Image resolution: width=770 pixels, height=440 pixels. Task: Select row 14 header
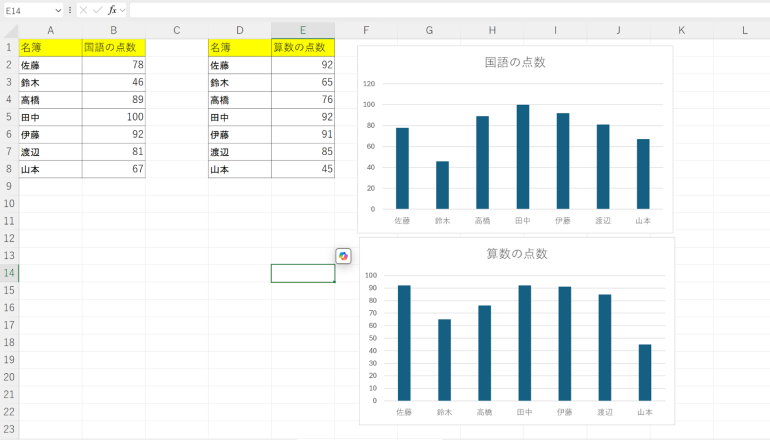pyautogui.click(x=9, y=273)
